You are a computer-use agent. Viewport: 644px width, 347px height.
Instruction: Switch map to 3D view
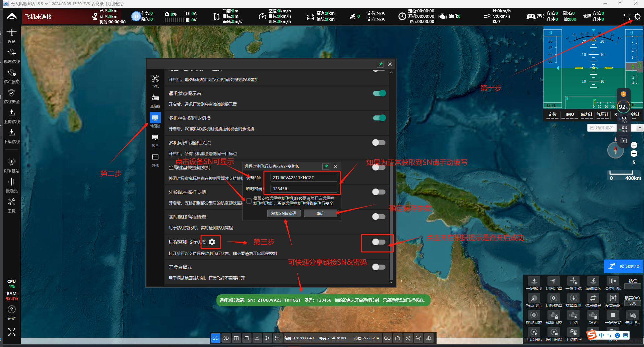click(x=226, y=338)
